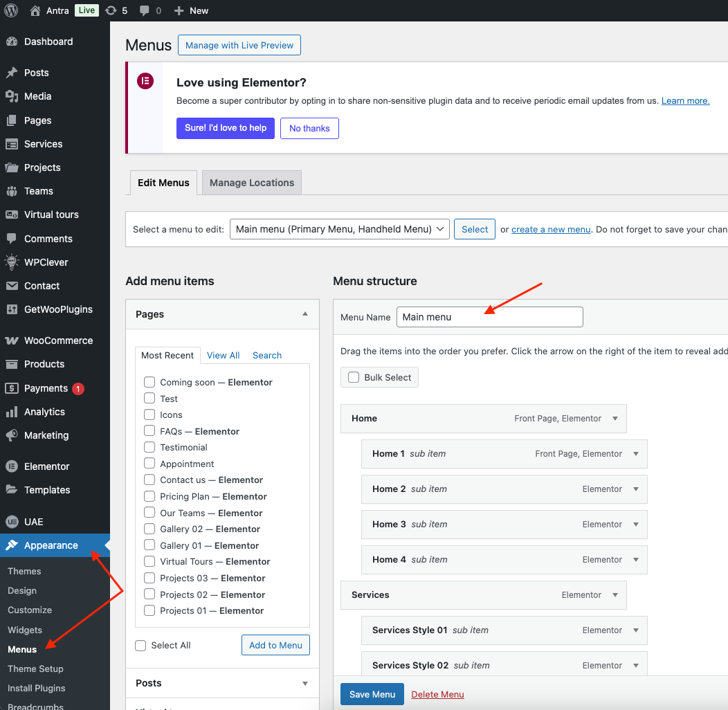Open the comments bubble icon in toolbar
Screen dimensions: 728x710
[145, 10]
